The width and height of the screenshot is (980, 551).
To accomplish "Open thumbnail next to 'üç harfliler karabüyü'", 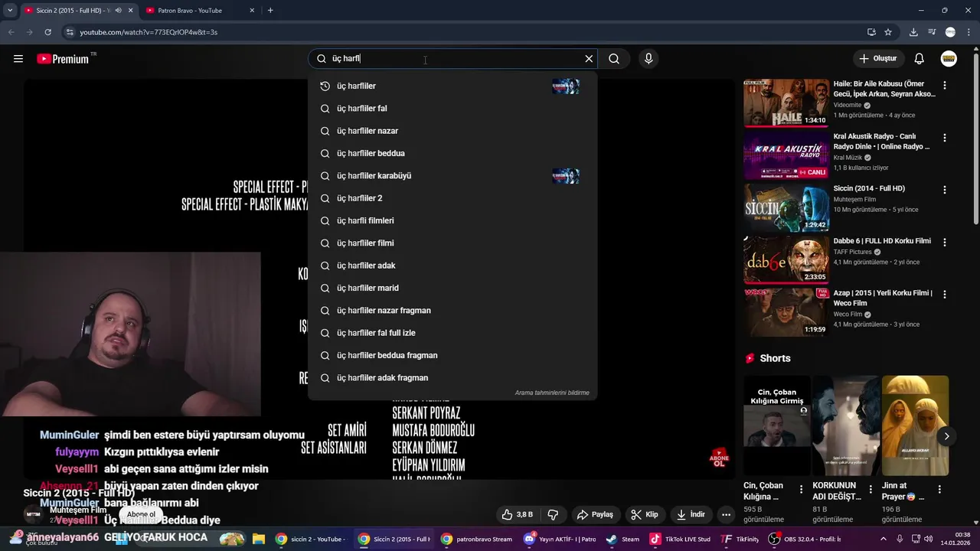I will (x=566, y=176).
